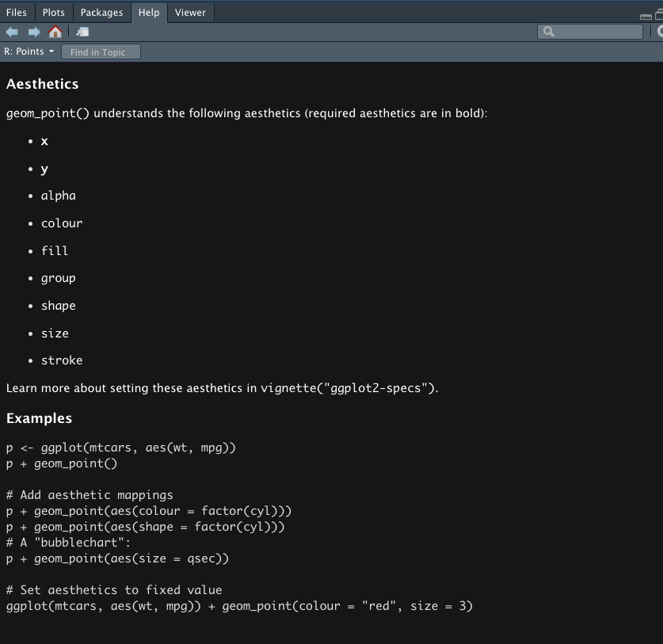Open the Plots tab
663x644 pixels.
pyautogui.click(x=54, y=12)
